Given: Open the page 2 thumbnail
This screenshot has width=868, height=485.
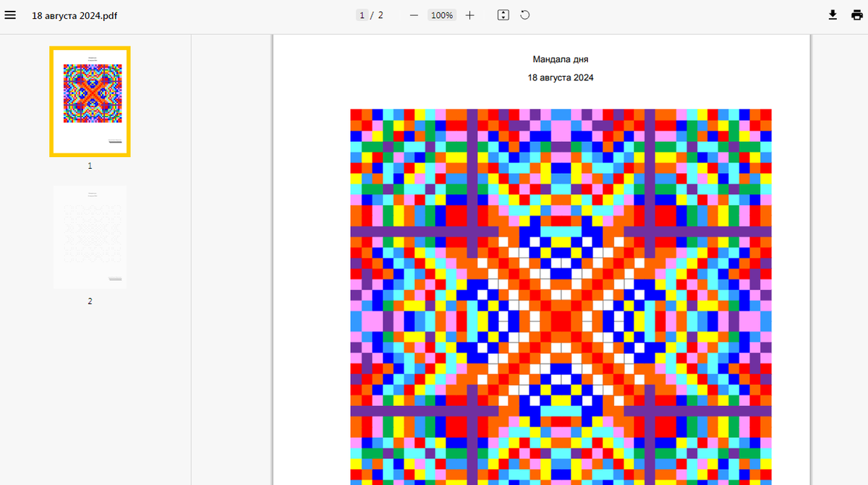Looking at the screenshot, I should pyautogui.click(x=90, y=237).
